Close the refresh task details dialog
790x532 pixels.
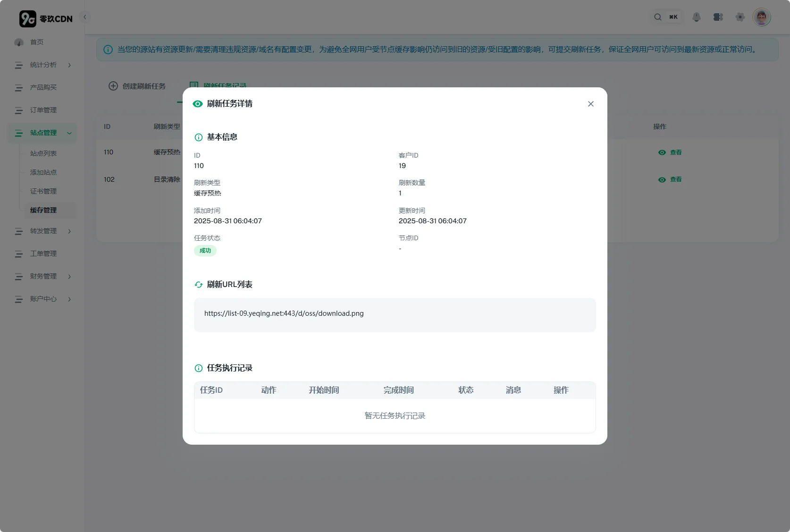click(x=590, y=104)
